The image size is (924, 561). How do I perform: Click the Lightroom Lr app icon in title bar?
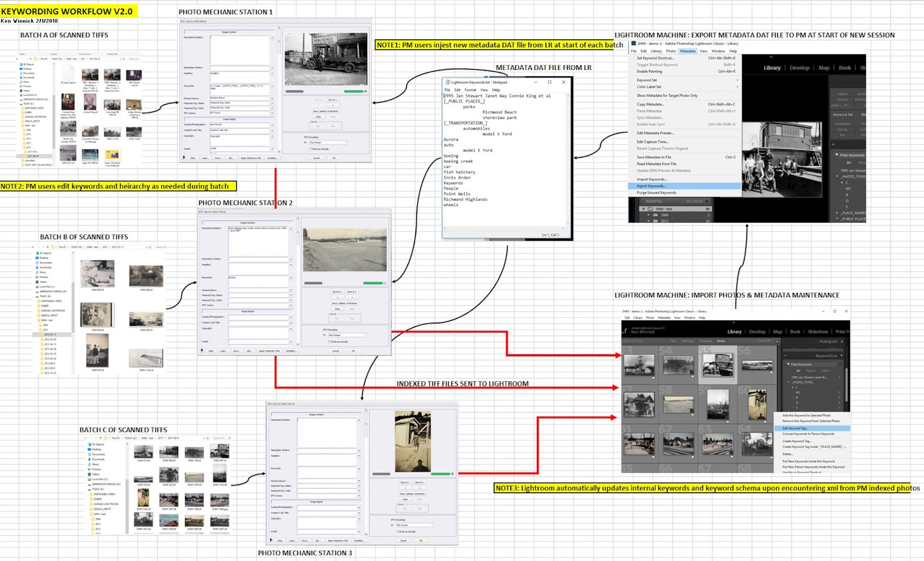tap(634, 43)
